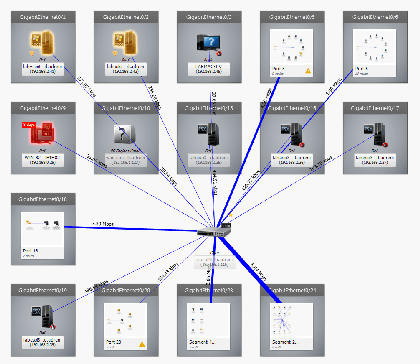The image size is (420, 364).
Task: Click name label under the GigabitEthernet0/16 server
Action: (292, 160)
